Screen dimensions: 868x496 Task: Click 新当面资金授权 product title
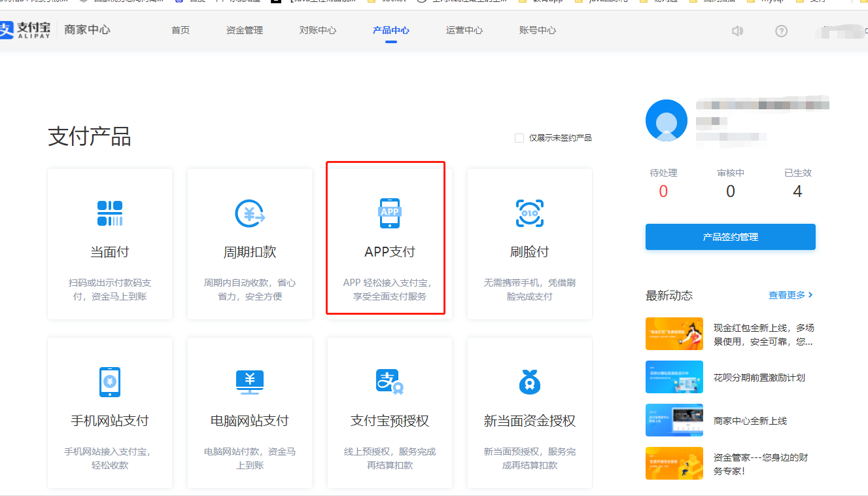530,421
